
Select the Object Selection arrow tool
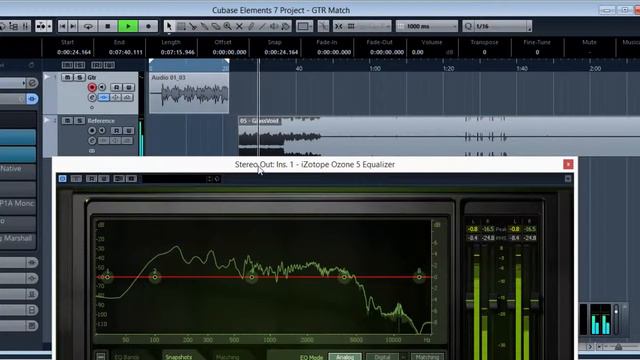point(169,27)
